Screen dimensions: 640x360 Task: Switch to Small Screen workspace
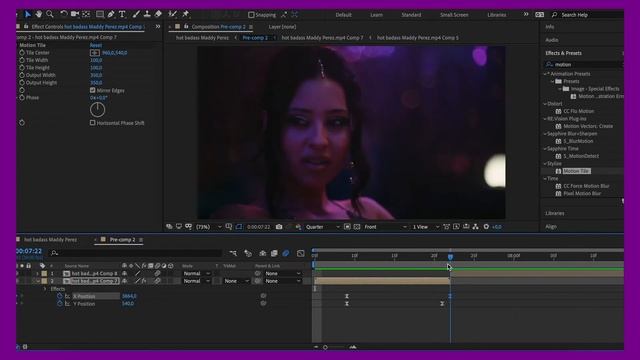point(454,15)
